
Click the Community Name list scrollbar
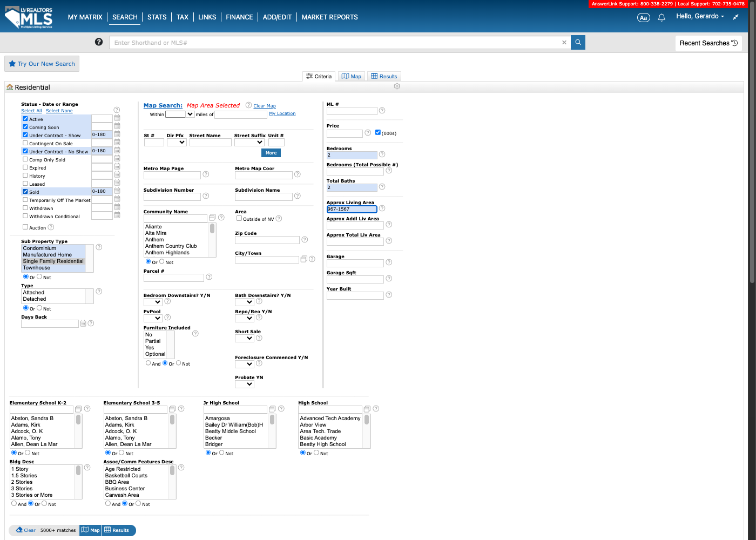tap(212, 240)
